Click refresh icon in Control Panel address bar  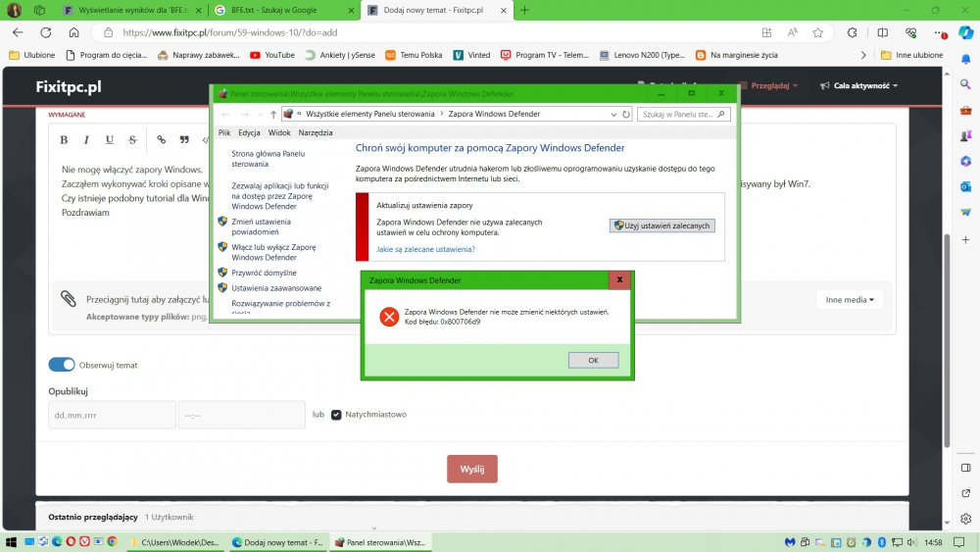[626, 114]
